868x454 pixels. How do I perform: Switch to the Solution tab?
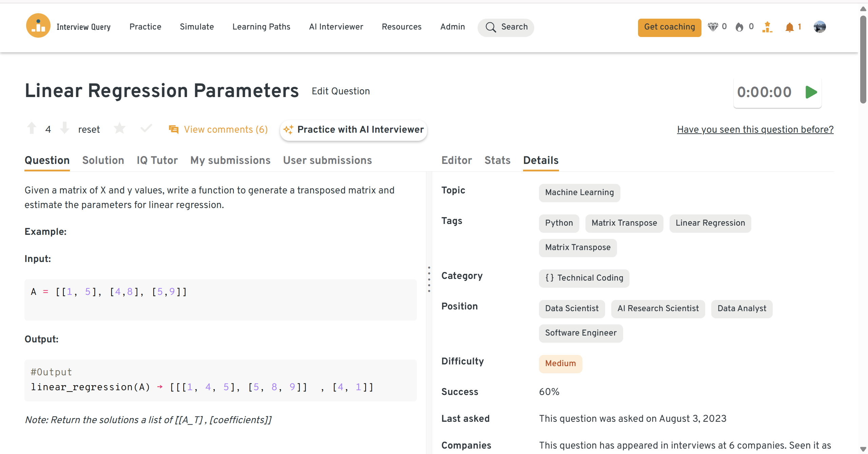tap(103, 160)
